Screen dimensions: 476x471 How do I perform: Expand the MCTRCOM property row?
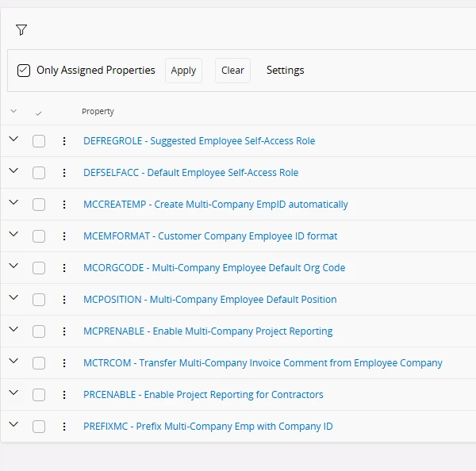13,361
